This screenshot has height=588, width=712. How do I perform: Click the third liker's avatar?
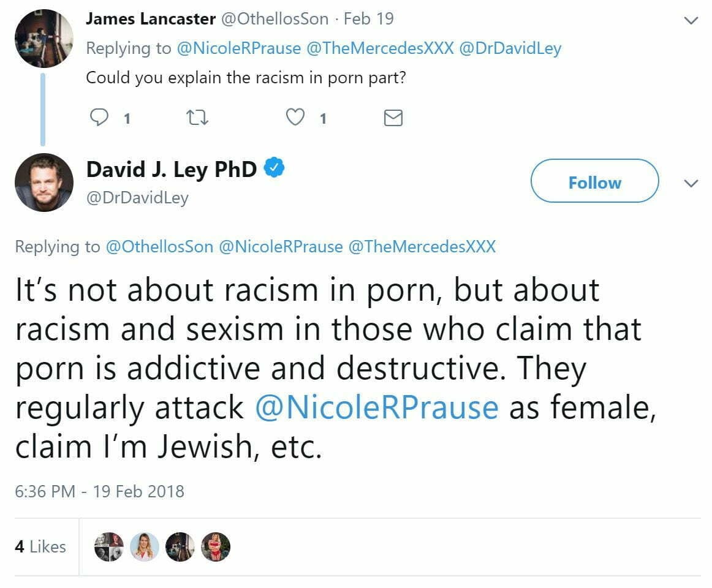click(x=180, y=546)
